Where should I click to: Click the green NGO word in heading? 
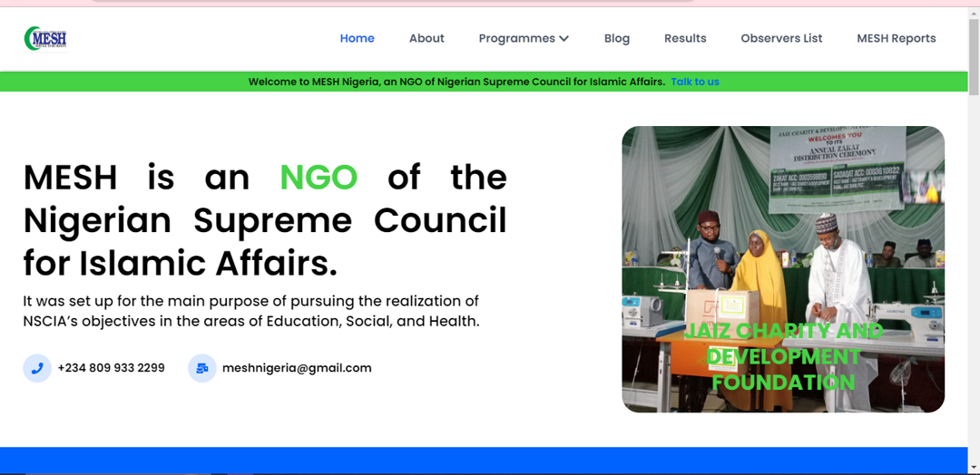(318, 178)
